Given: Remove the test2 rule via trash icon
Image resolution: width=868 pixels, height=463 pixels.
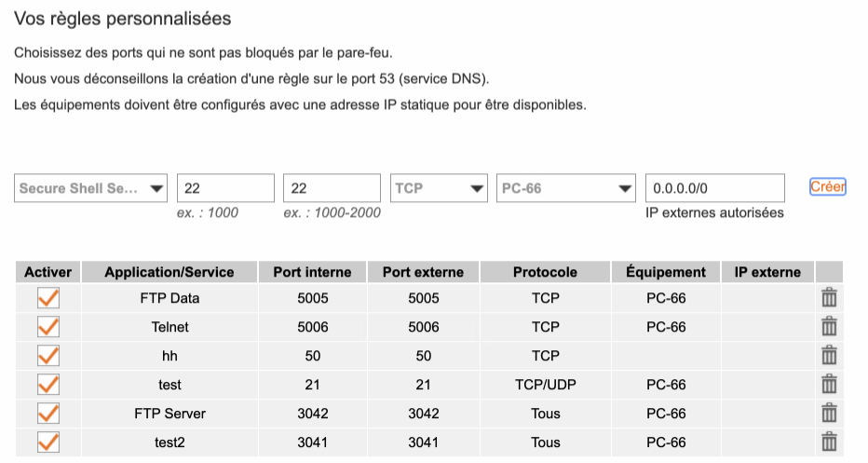Looking at the screenshot, I should [x=829, y=443].
